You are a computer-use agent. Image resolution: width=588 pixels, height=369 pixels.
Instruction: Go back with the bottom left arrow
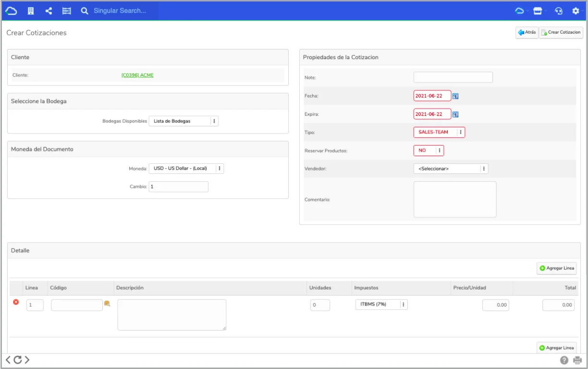pyautogui.click(x=8, y=359)
